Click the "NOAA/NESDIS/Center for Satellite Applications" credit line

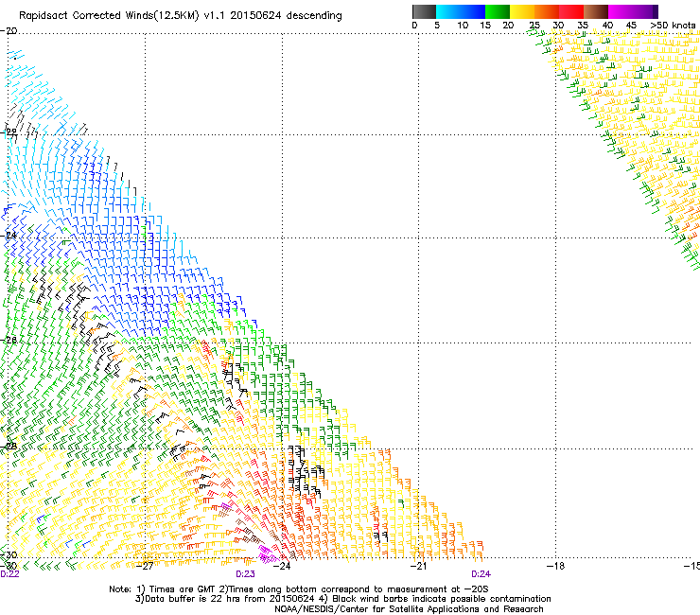[x=409, y=609]
